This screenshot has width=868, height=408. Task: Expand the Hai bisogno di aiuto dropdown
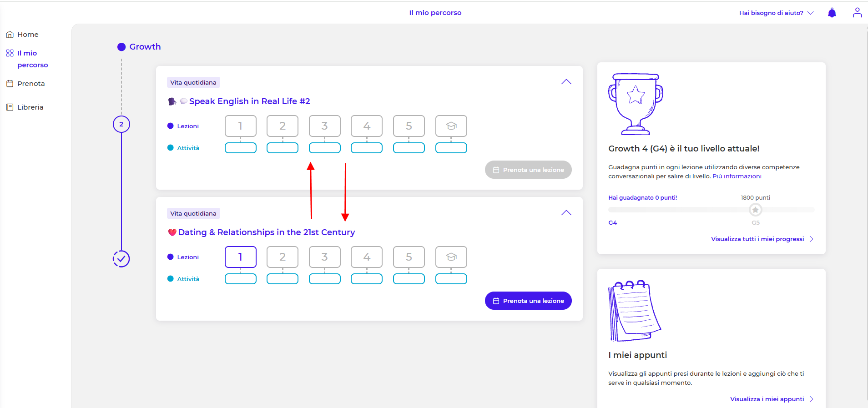pos(776,13)
